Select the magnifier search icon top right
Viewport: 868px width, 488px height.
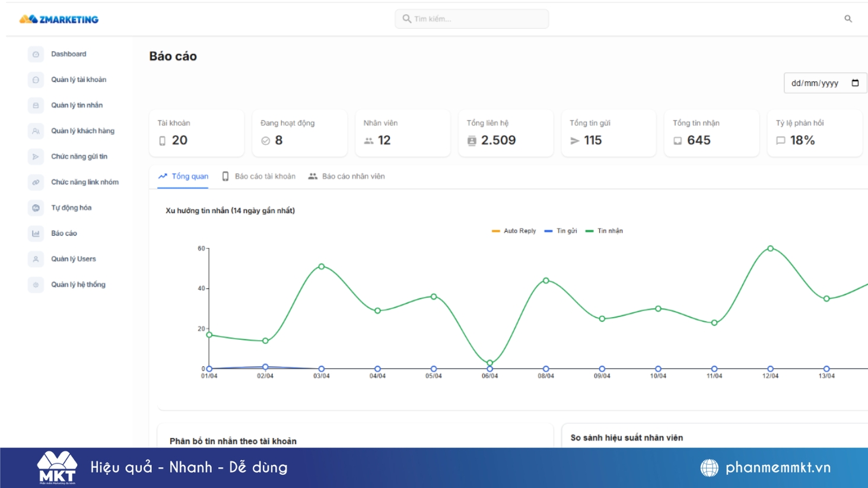pyautogui.click(x=846, y=18)
